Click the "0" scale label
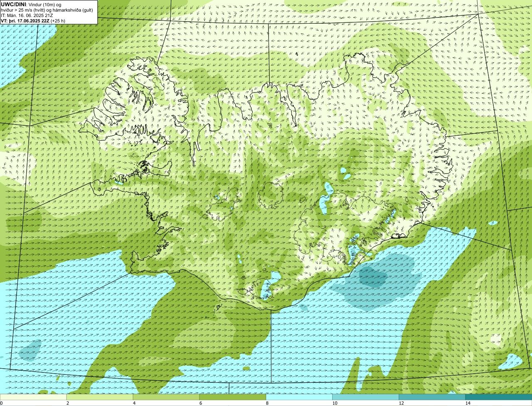 point(1,403)
